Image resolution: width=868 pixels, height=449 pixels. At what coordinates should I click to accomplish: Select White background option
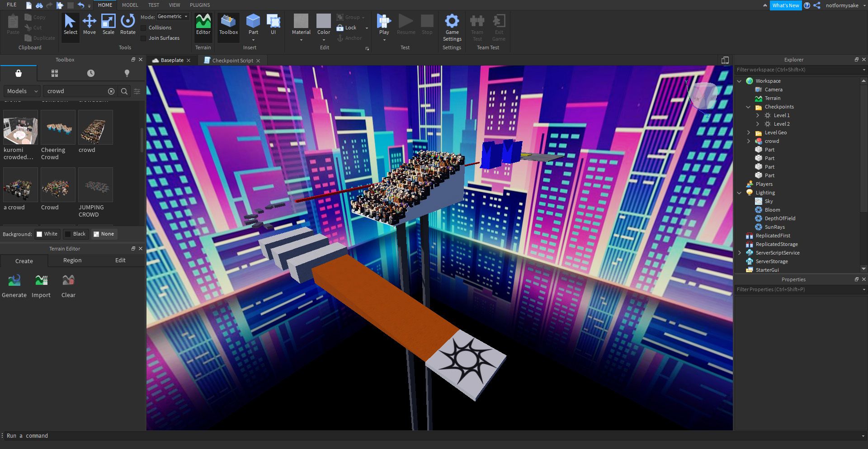pos(47,234)
